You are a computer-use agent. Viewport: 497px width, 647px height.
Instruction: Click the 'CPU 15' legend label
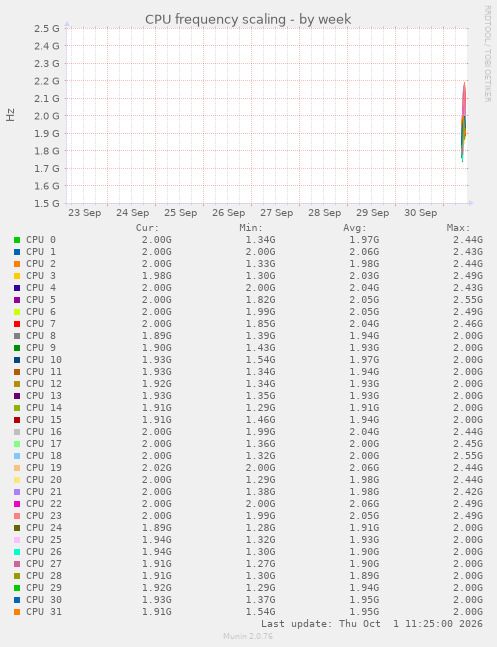[44, 420]
